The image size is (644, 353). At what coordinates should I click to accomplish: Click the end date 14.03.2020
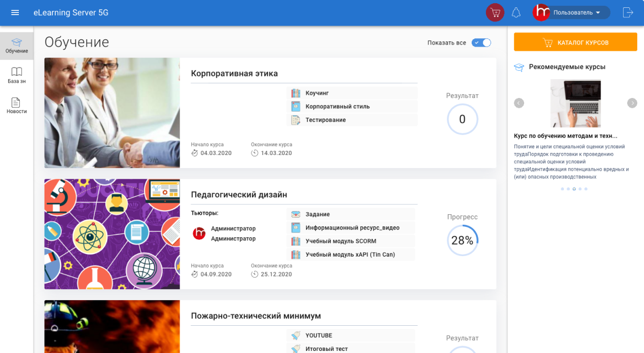coord(276,153)
